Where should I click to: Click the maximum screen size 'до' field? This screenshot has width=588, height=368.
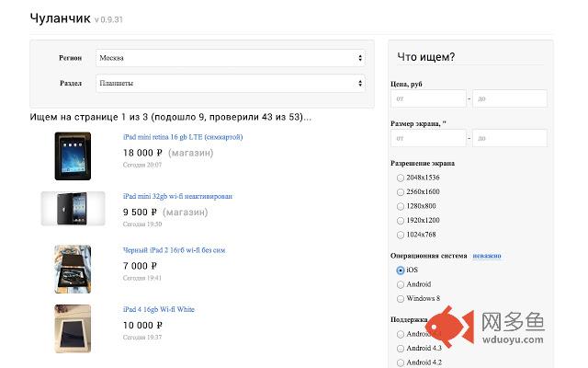[510, 138]
